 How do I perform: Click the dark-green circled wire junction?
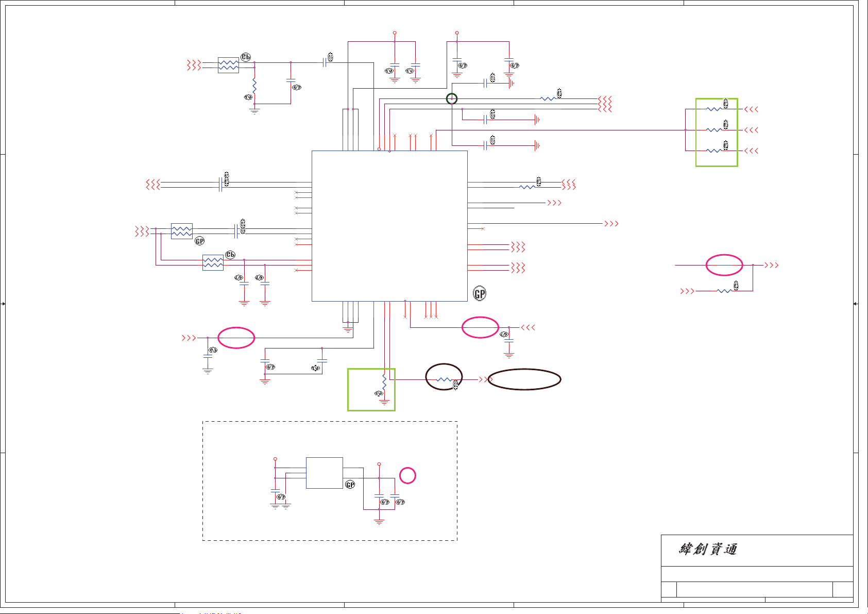click(452, 98)
